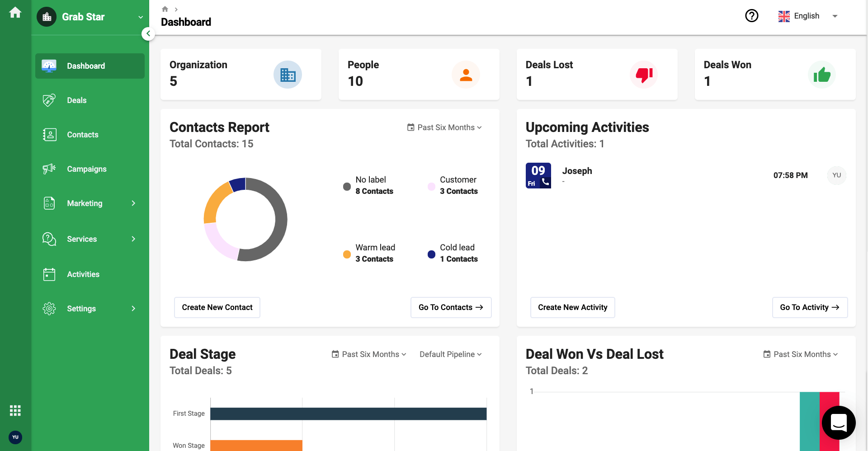The image size is (868, 451).
Task: Open the help question mark icon
Action: [x=751, y=16]
